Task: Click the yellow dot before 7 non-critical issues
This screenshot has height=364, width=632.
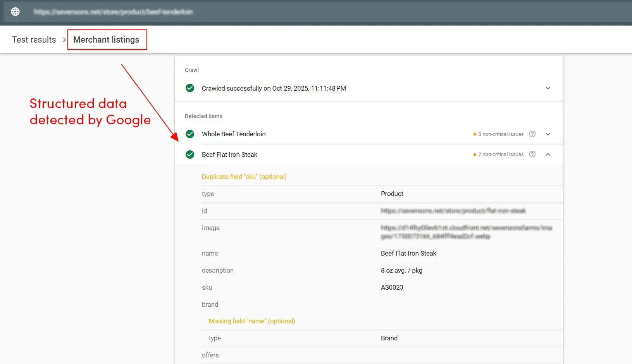Action: pos(475,155)
